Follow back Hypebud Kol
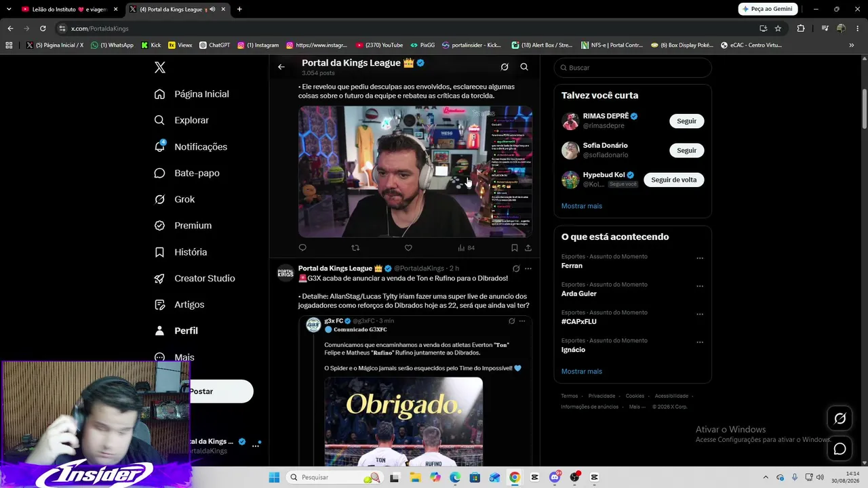The width and height of the screenshot is (868, 488). (673, 180)
